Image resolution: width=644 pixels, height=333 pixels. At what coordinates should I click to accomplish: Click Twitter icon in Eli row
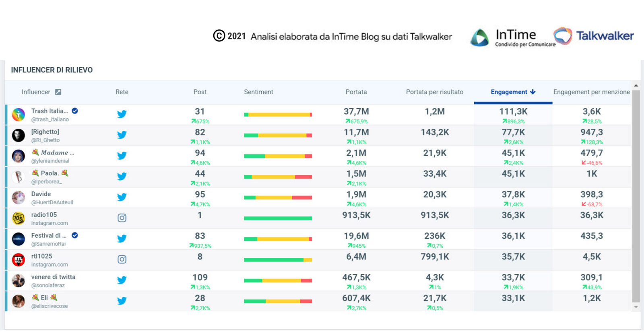122,301
